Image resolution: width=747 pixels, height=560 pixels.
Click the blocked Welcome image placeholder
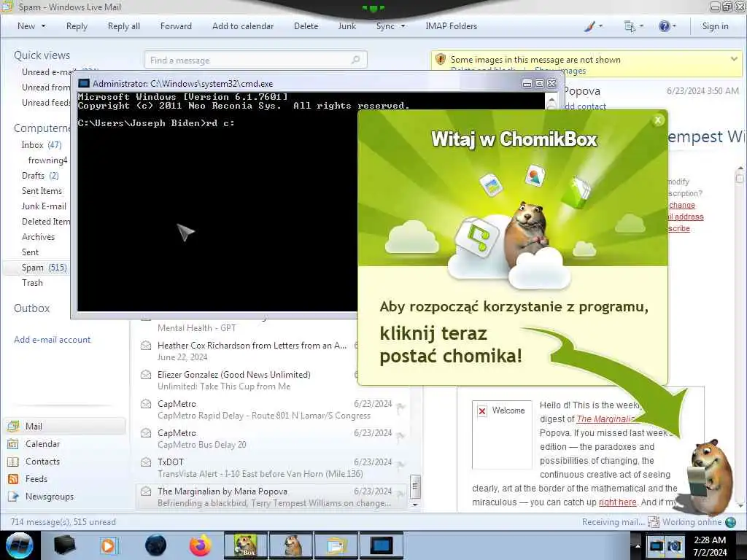502,435
